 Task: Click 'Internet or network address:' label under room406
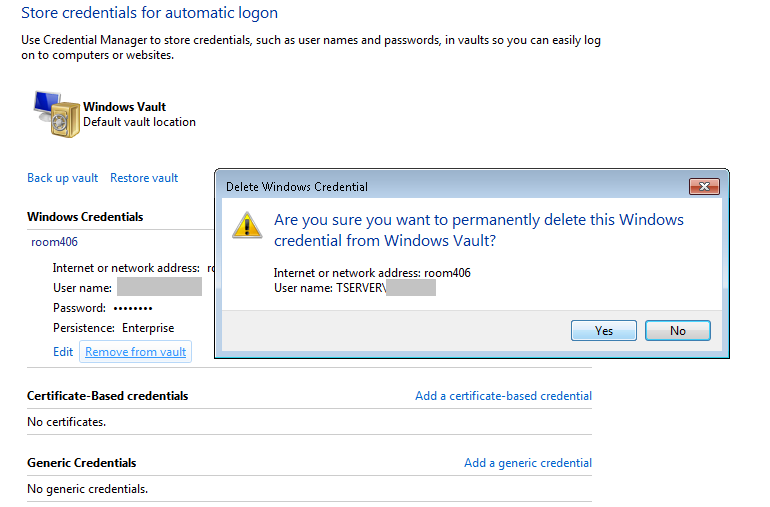click(126, 268)
